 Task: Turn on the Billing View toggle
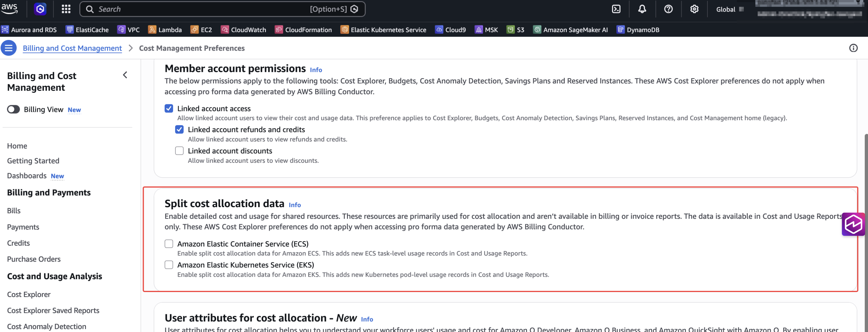pyautogui.click(x=13, y=110)
